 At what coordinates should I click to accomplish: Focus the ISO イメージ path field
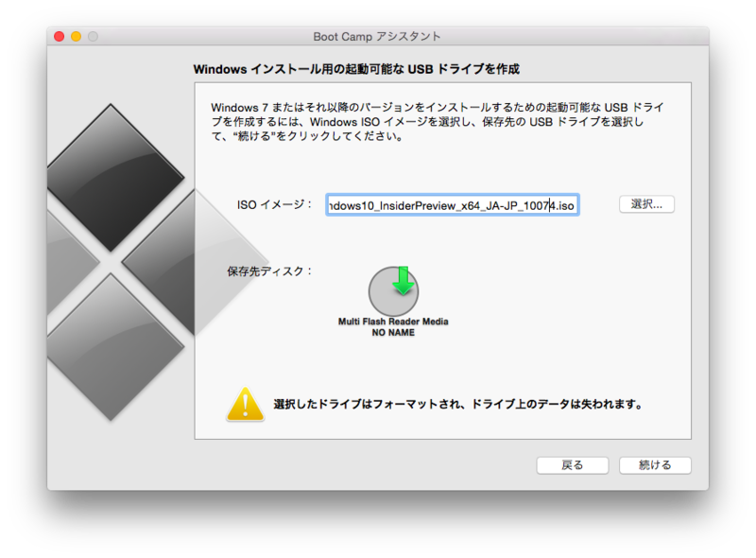click(x=453, y=205)
